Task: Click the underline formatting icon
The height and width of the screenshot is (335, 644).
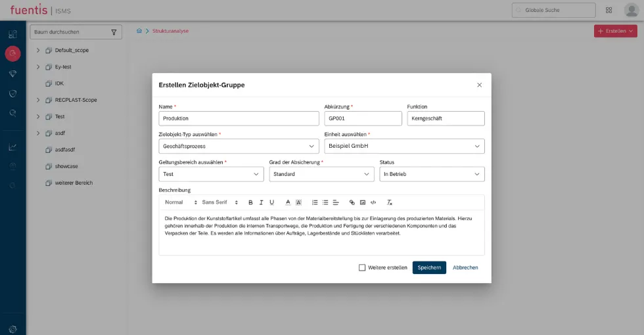Action: pos(272,202)
